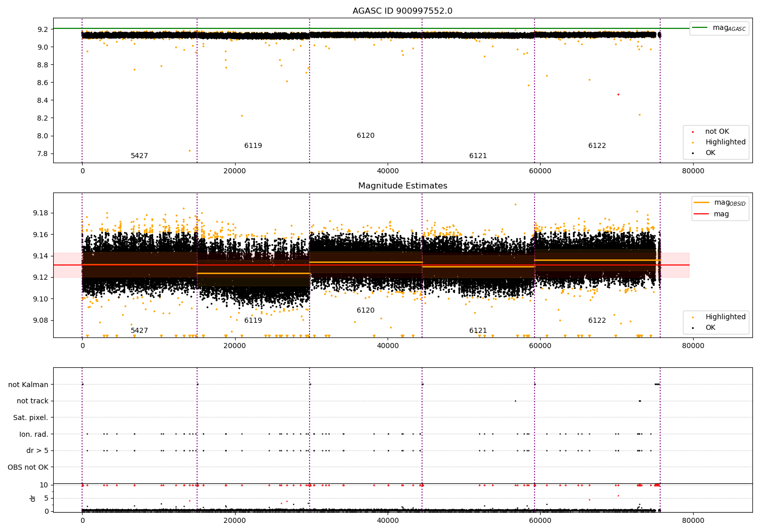Click 'OK' entry in the top plot legend

(x=710, y=153)
